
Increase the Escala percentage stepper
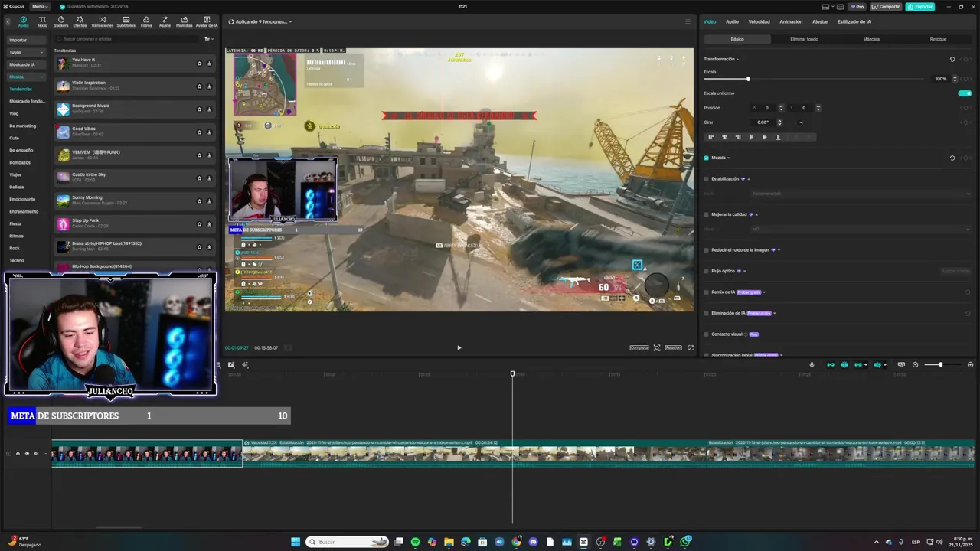pos(955,77)
